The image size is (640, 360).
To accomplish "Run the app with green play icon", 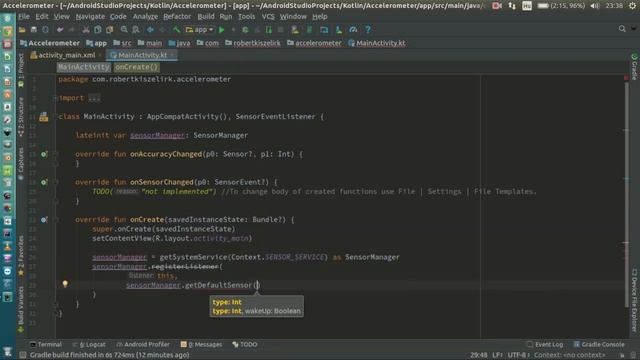I will (222, 30).
